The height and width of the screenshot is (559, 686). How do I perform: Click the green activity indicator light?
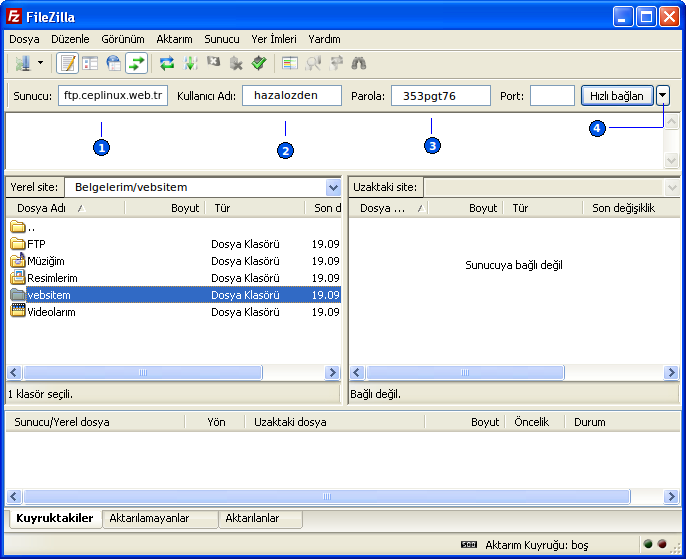click(x=648, y=544)
